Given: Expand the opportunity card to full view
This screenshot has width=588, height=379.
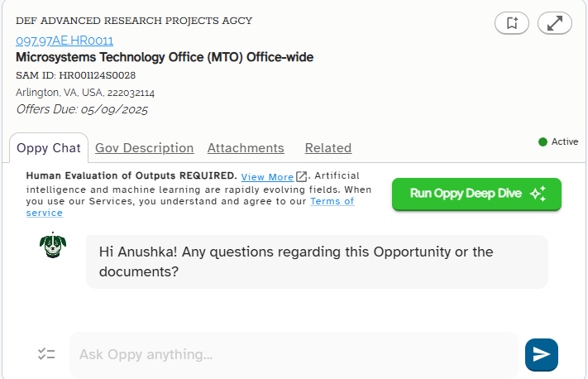Looking at the screenshot, I should click(x=555, y=23).
